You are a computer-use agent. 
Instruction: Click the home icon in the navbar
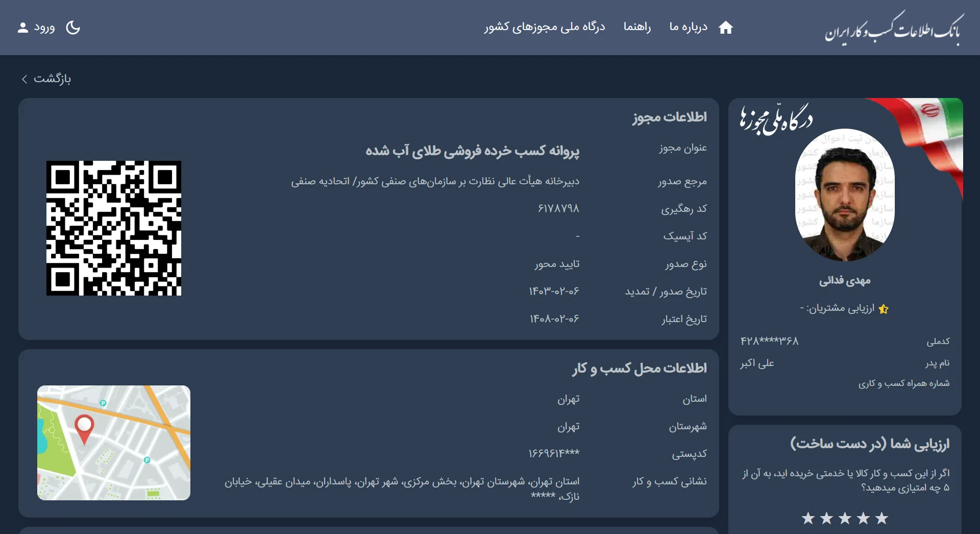[x=725, y=28]
